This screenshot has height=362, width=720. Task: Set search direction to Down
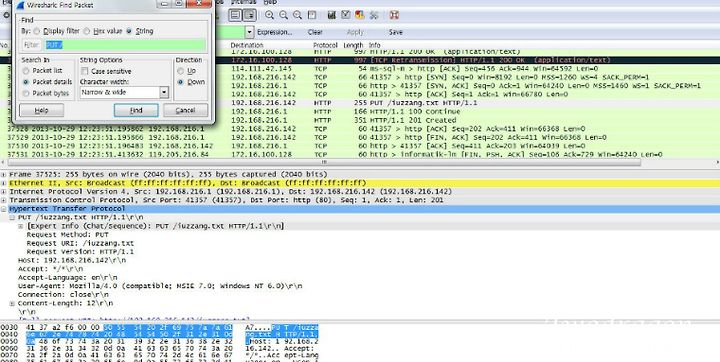click(180, 82)
